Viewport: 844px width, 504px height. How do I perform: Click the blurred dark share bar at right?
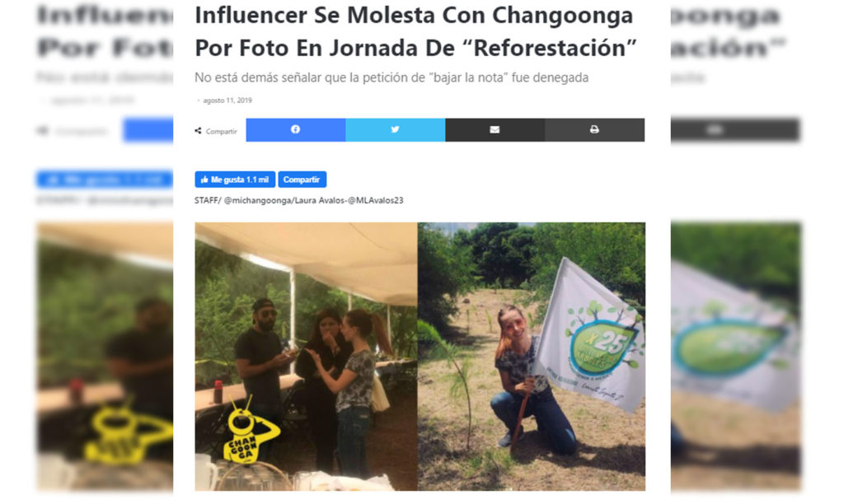(735, 129)
